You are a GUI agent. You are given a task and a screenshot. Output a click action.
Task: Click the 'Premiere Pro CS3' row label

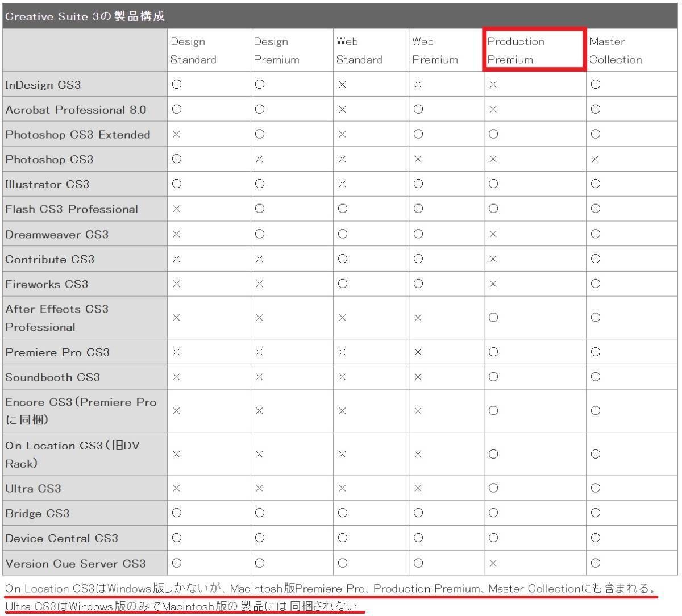pyautogui.click(x=57, y=352)
